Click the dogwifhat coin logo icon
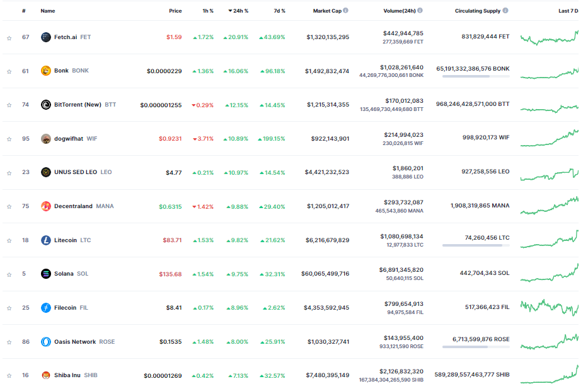588x386 pixels. coord(46,139)
